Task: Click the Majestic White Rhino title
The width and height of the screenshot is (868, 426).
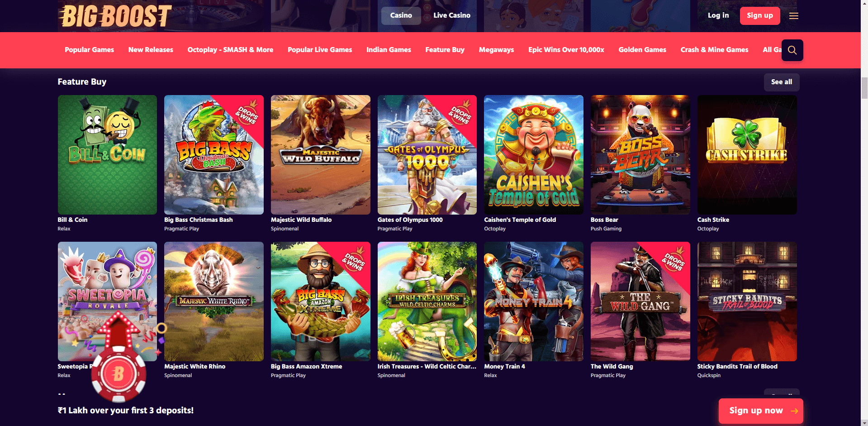Action: (195, 366)
